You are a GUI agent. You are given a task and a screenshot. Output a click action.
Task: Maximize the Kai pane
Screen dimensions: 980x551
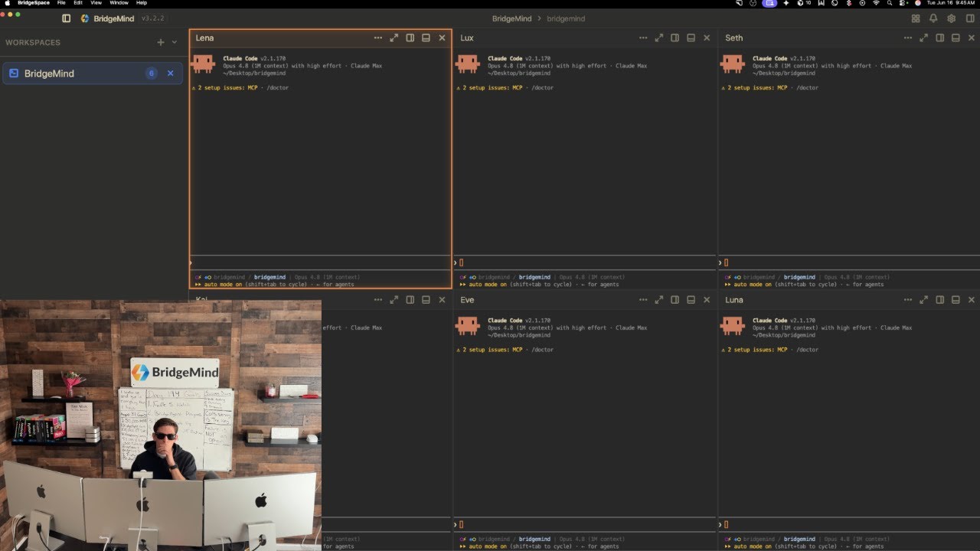(394, 300)
